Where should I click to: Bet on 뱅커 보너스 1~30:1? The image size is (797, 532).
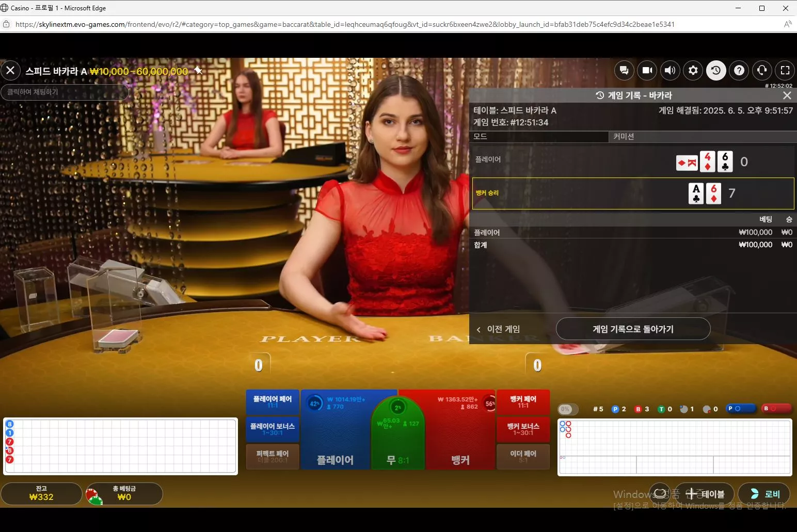pos(523,429)
